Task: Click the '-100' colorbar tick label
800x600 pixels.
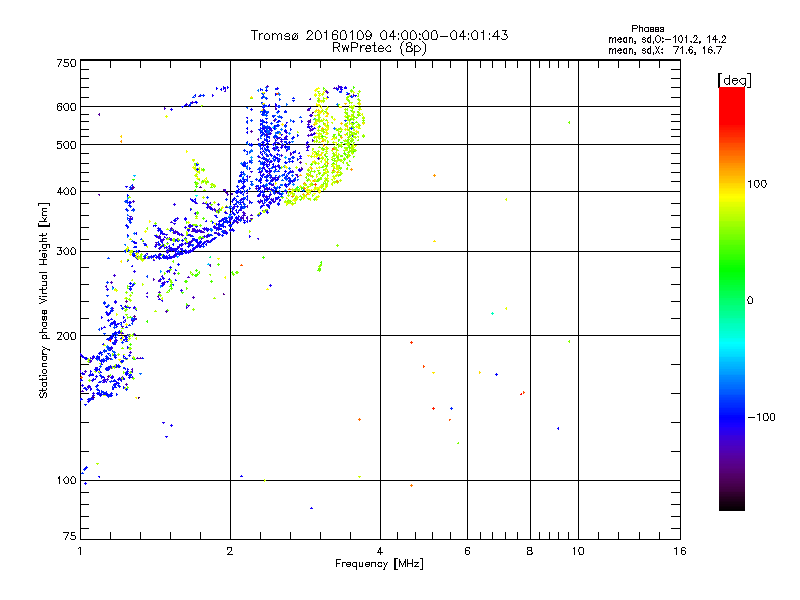Action: click(762, 417)
